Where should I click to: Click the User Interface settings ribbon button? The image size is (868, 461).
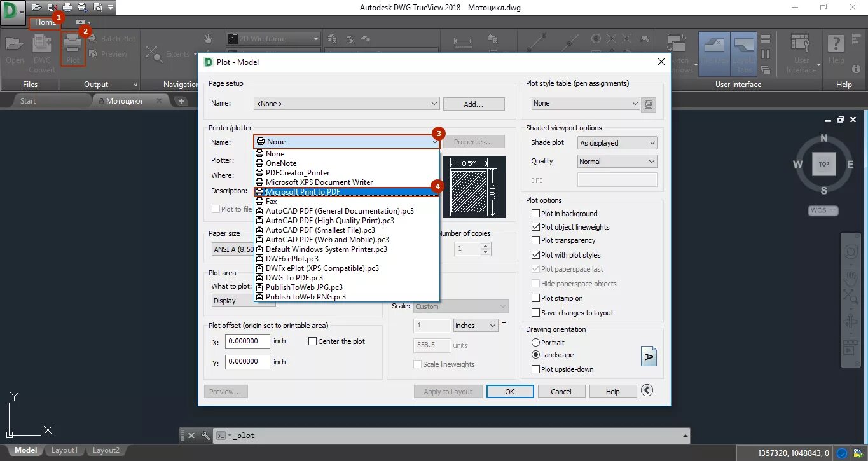pos(801,53)
